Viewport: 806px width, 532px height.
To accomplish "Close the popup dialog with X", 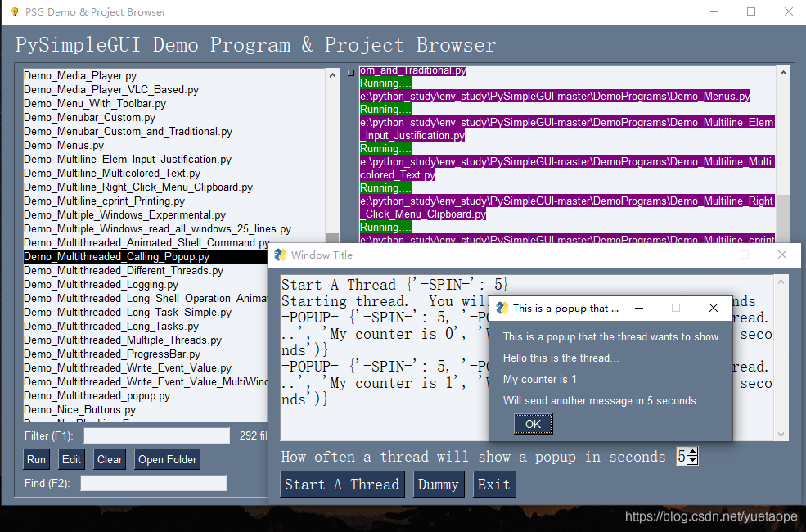I will [x=714, y=308].
